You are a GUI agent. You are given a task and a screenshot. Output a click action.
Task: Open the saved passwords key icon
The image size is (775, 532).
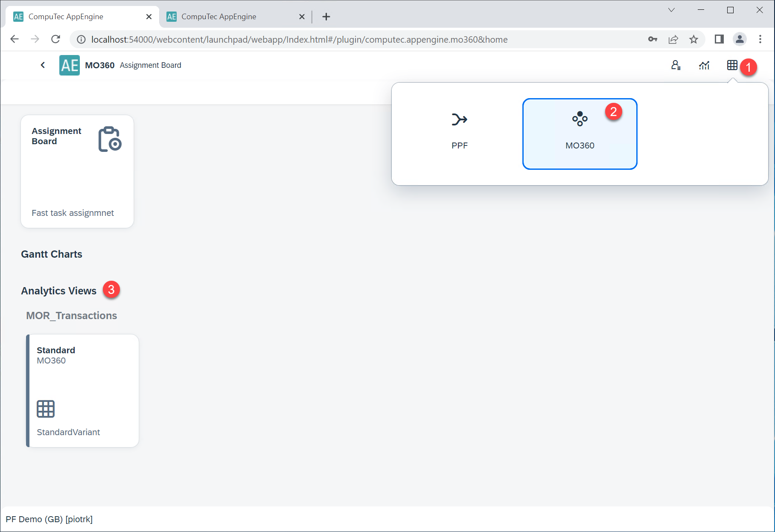coord(653,39)
